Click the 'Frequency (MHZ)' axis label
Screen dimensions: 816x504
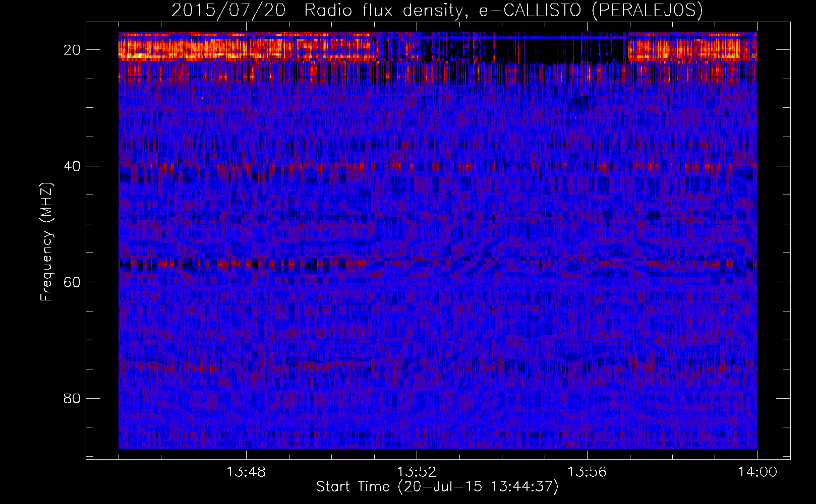46,242
